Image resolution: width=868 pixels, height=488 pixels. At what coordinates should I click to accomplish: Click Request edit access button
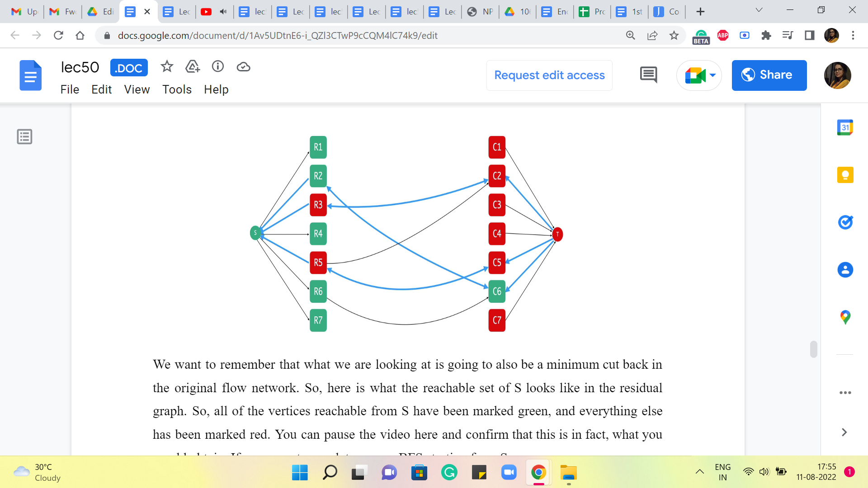549,75
